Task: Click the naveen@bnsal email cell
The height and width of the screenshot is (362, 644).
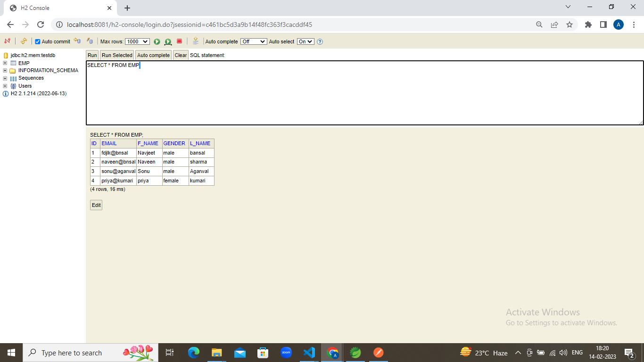Action: pos(118,162)
